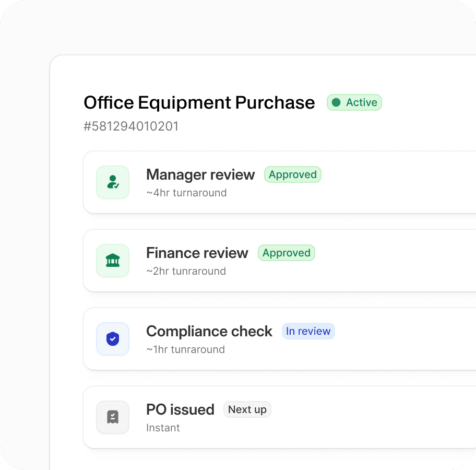Click the Office Equipment Purchase heading

(x=199, y=102)
